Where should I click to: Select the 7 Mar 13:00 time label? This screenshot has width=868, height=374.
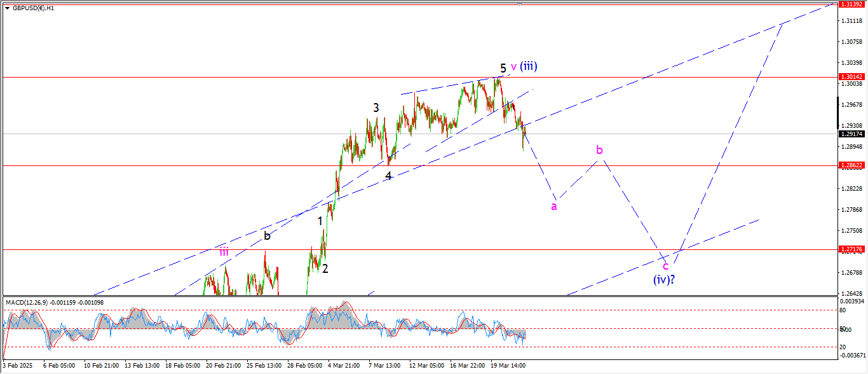click(x=385, y=366)
